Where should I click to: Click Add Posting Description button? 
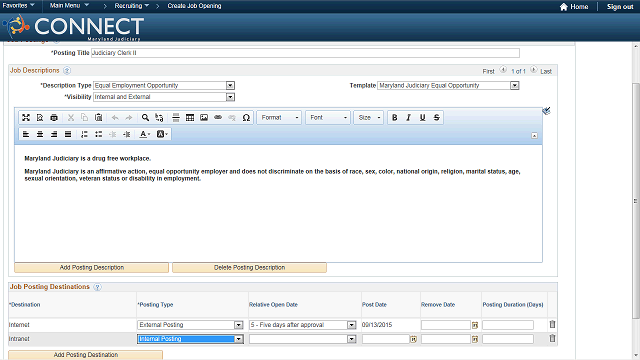91,267
